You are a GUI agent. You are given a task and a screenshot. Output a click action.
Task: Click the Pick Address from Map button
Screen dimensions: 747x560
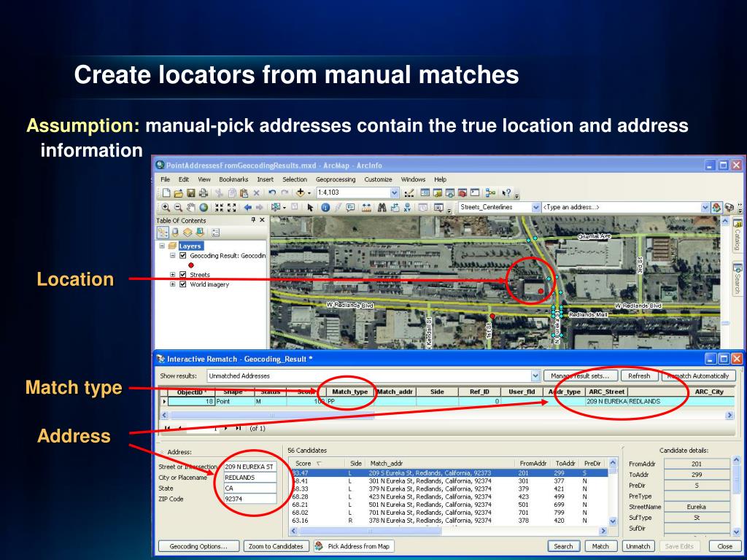354,546
